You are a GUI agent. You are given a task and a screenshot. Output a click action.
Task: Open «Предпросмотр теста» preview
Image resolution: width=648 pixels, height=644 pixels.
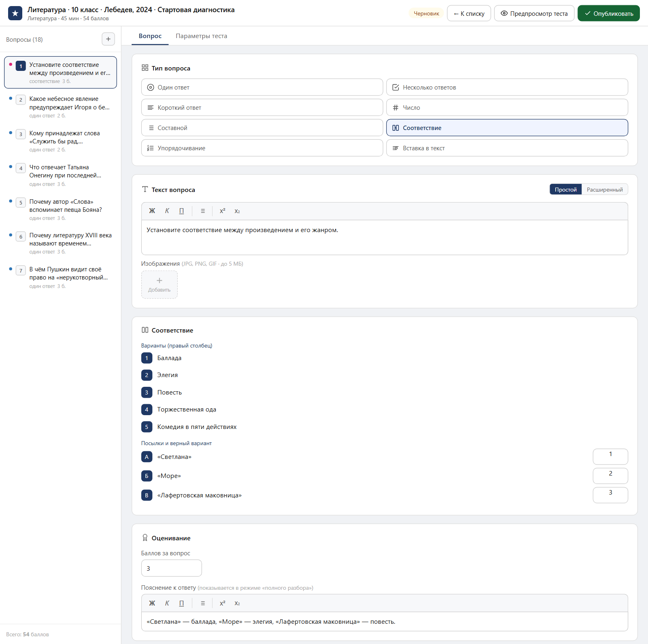(534, 13)
